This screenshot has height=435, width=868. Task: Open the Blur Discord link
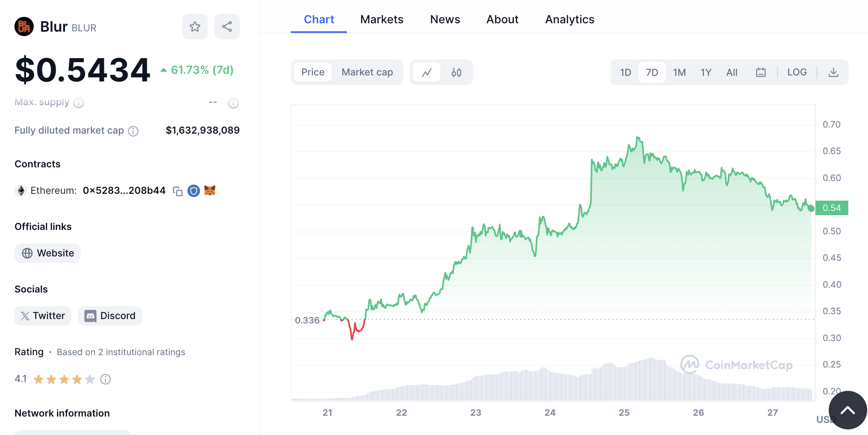click(110, 316)
